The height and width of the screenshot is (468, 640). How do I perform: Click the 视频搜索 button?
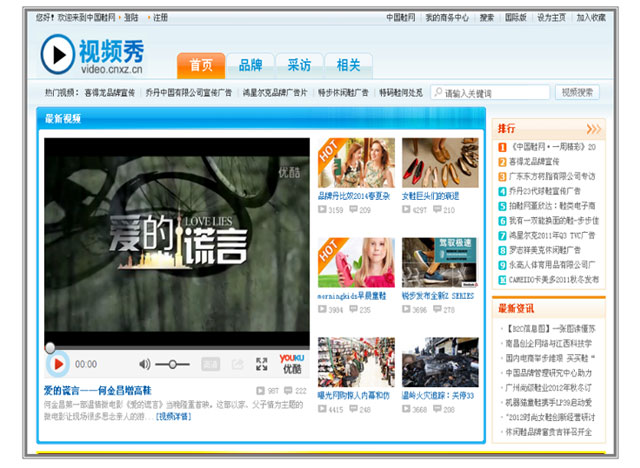pos(578,92)
